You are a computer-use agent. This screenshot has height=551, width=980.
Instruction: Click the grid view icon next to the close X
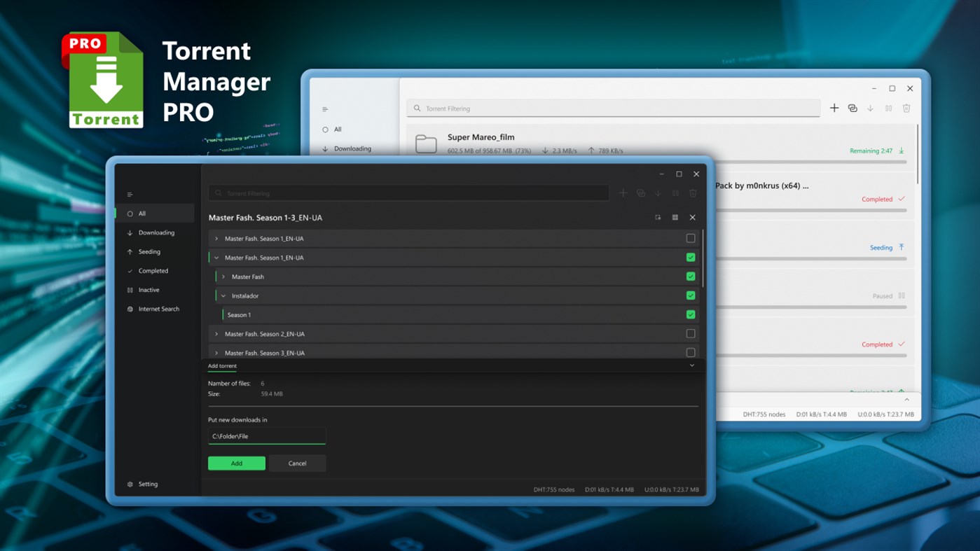pyautogui.click(x=675, y=217)
